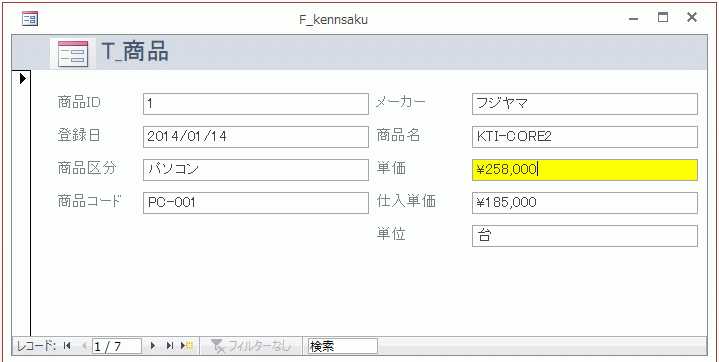Click the record selector arrow

coord(22,79)
